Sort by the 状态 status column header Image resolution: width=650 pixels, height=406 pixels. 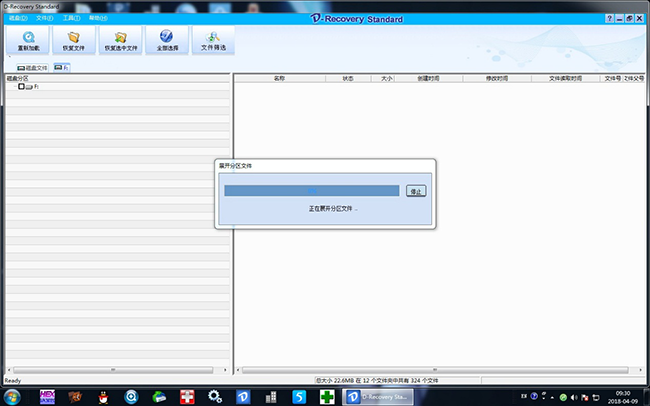coord(348,78)
